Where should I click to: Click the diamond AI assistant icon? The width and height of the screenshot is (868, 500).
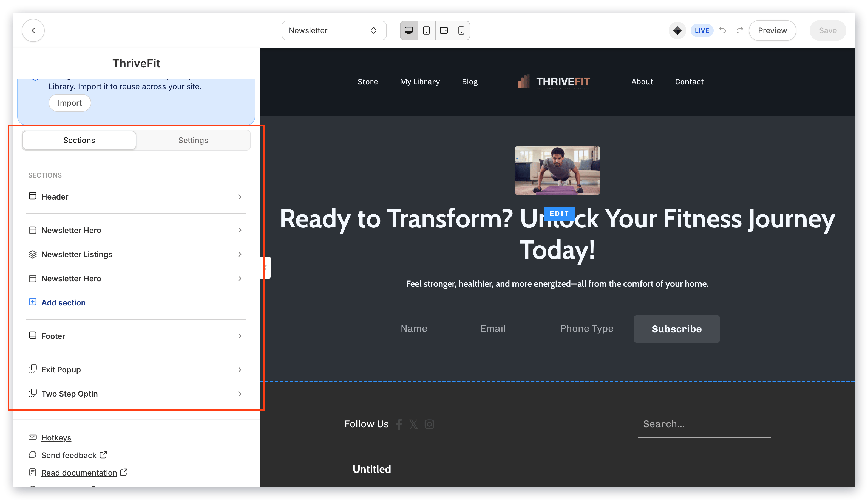tap(677, 30)
